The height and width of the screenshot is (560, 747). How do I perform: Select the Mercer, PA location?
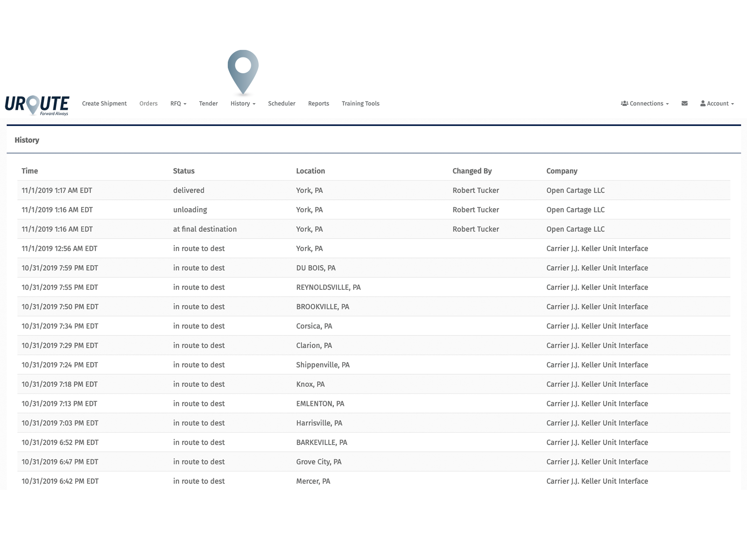[313, 481]
